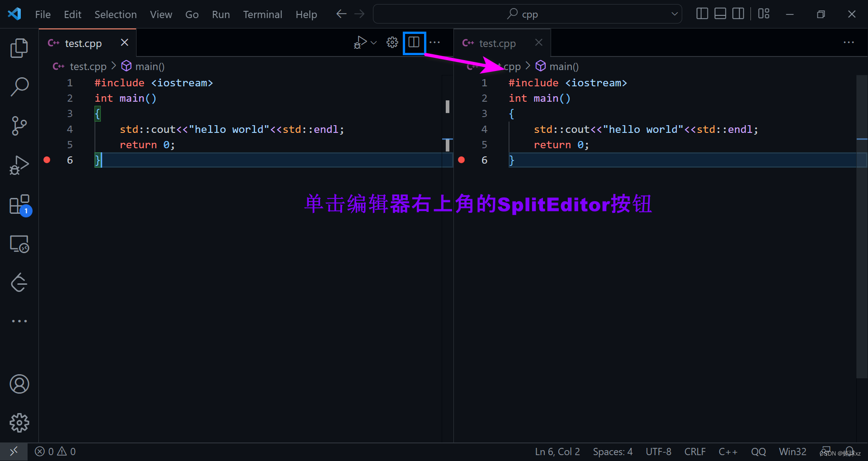The height and width of the screenshot is (461, 868).
Task: Click left editor vertical scrollbar
Action: 447,258
